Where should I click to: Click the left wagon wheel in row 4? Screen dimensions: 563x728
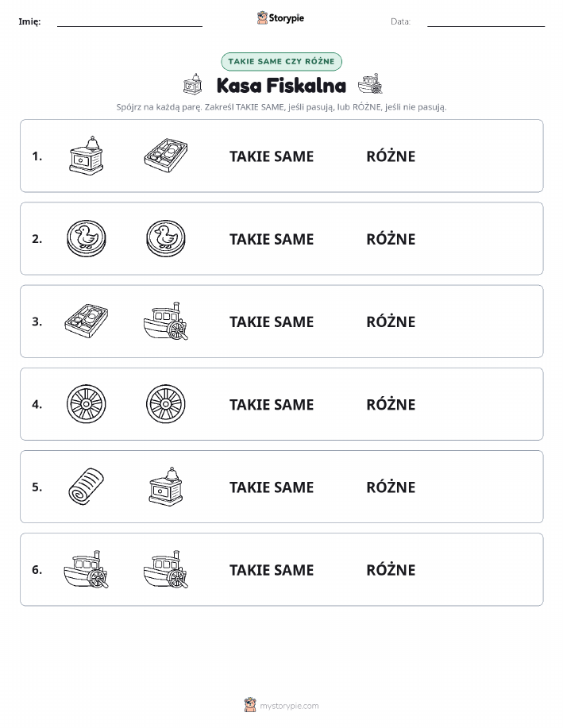pyautogui.click(x=87, y=404)
